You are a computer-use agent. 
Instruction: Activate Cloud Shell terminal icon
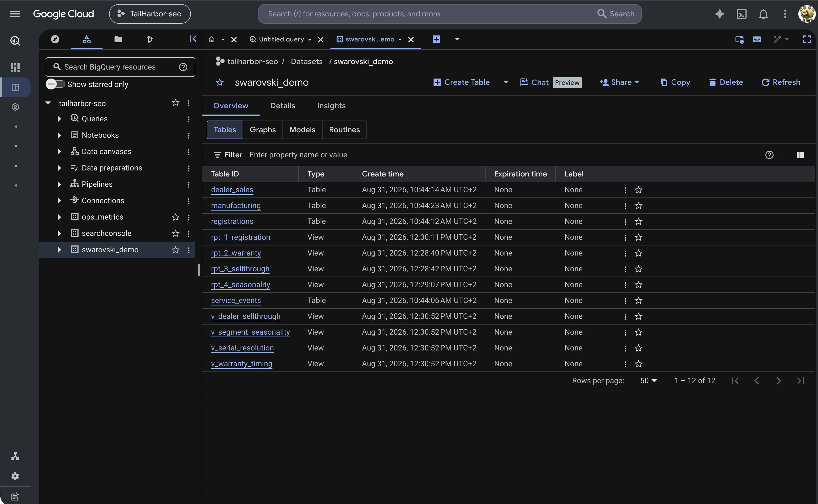point(741,14)
